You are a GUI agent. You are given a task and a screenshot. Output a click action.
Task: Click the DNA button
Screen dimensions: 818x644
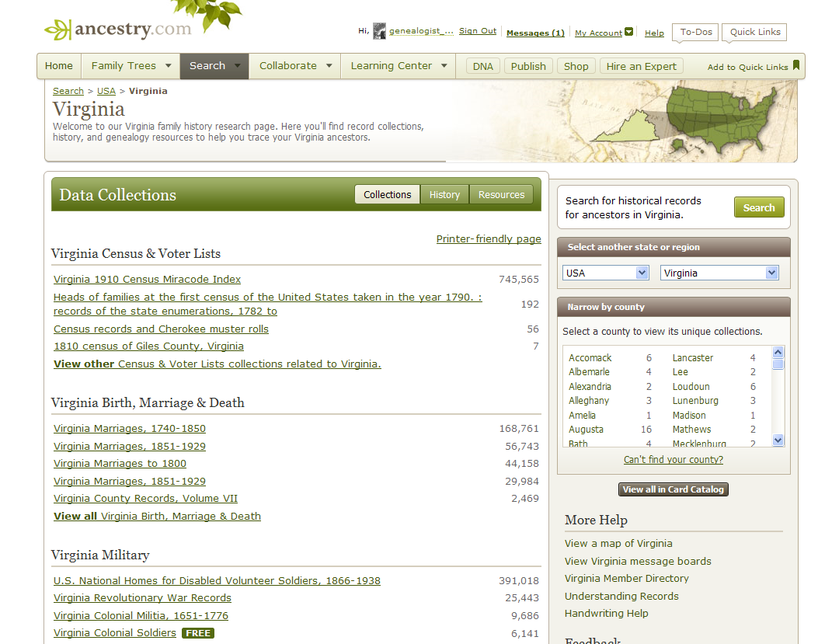[483, 66]
